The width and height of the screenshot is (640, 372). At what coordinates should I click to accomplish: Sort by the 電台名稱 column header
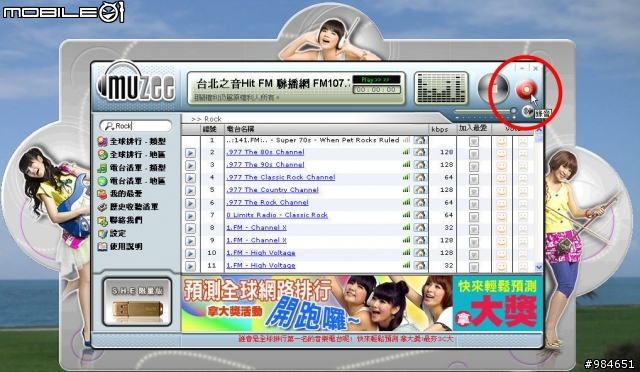(326, 129)
